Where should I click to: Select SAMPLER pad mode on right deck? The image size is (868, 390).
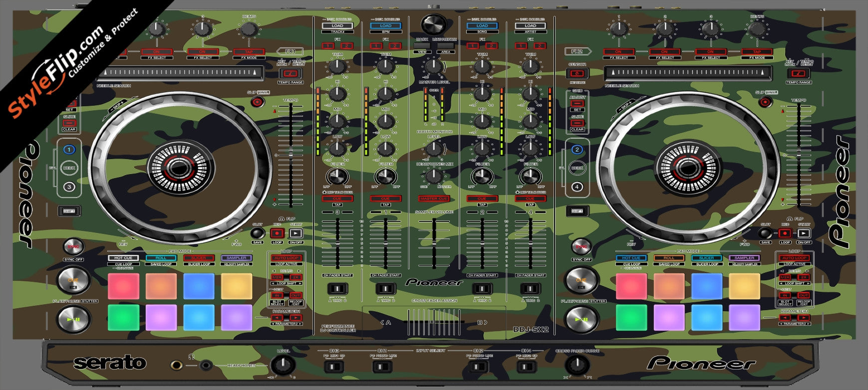(744, 258)
